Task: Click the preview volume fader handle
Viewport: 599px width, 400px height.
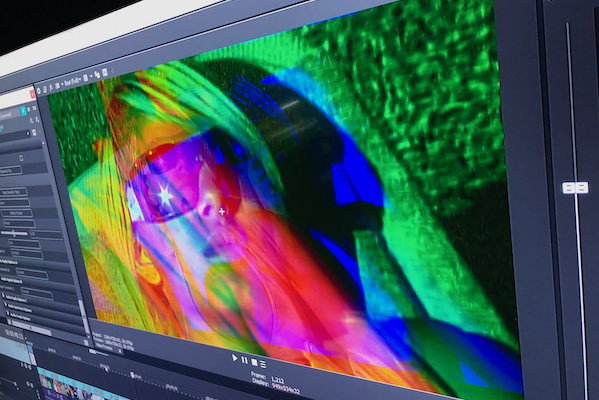Action: 575,188
